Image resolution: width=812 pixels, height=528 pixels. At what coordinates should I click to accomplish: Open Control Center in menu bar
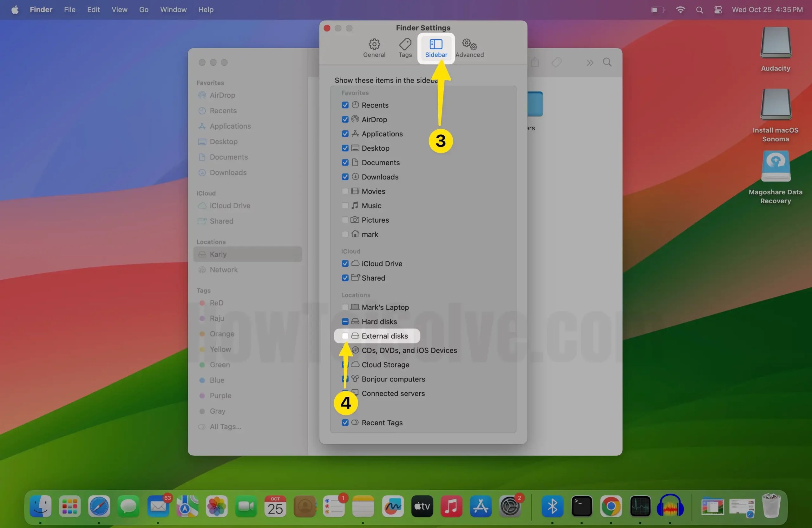tap(718, 10)
